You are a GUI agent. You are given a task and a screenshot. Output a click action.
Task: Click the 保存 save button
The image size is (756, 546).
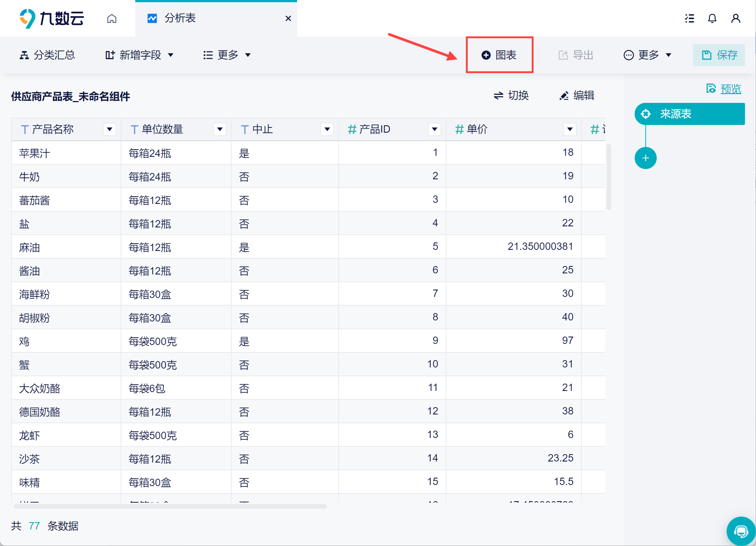pos(719,55)
